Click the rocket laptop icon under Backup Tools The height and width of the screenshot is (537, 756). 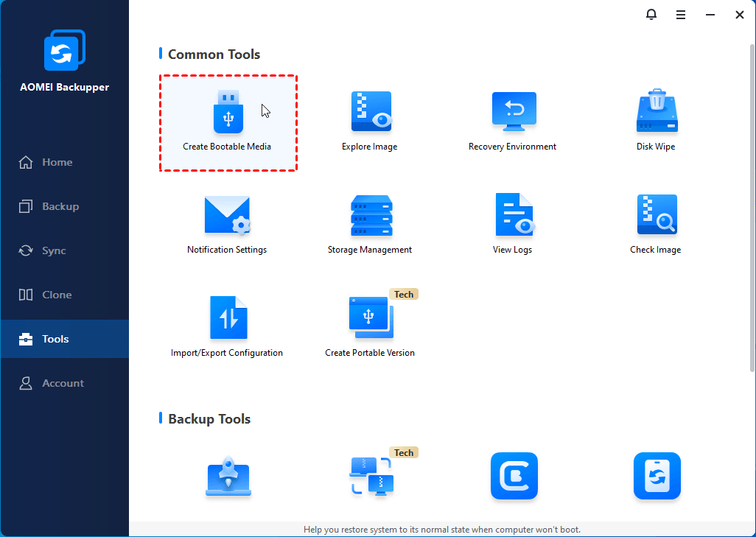tap(228, 477)
